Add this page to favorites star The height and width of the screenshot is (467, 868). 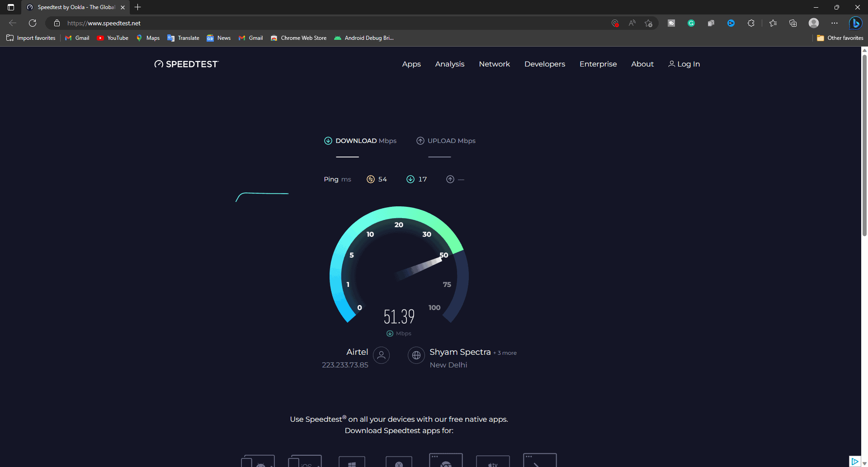tap(649, 23)
